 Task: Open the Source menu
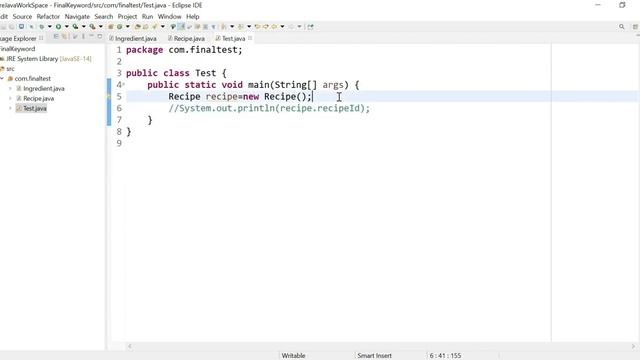(22, 17)
